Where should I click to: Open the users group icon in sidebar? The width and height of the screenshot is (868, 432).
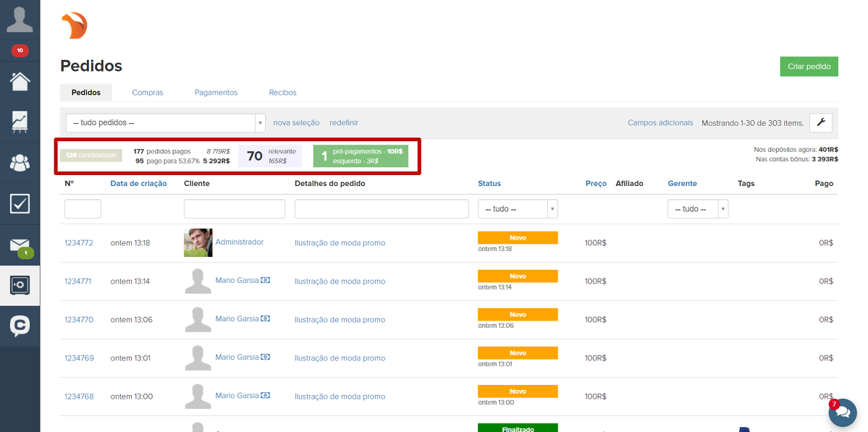click(x=20, y=163)
